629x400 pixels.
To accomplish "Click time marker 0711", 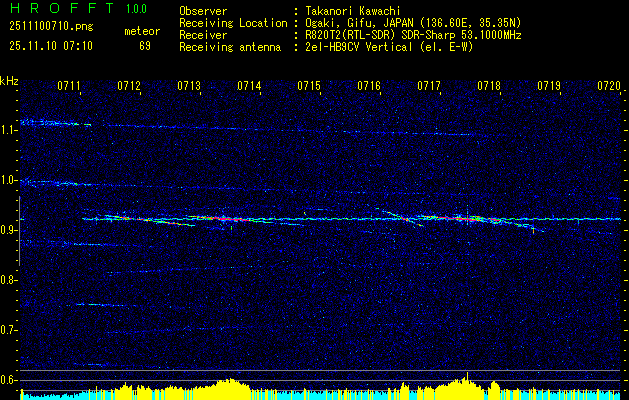I will 69,85.
